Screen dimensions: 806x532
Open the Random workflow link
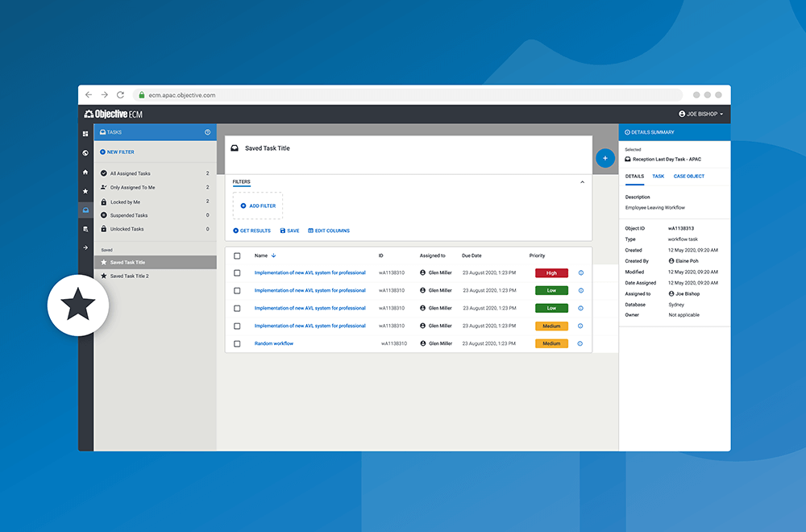coord(274,343)
